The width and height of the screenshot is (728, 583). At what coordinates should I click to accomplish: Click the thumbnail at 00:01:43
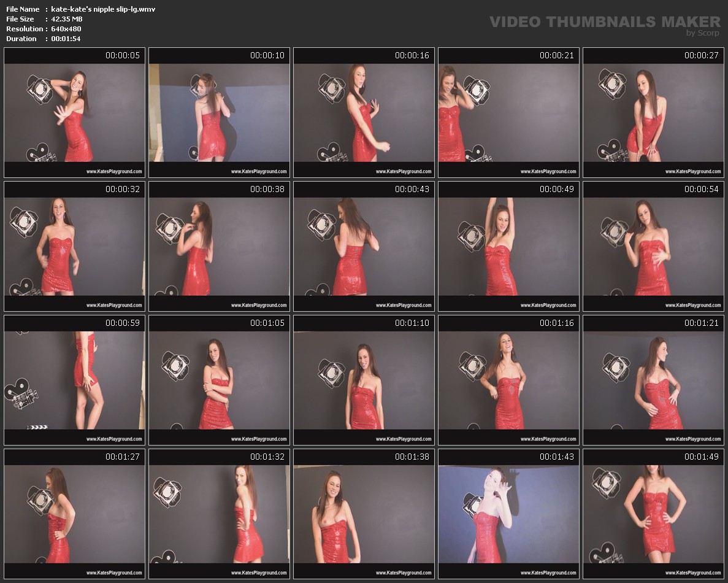point(509,514)
